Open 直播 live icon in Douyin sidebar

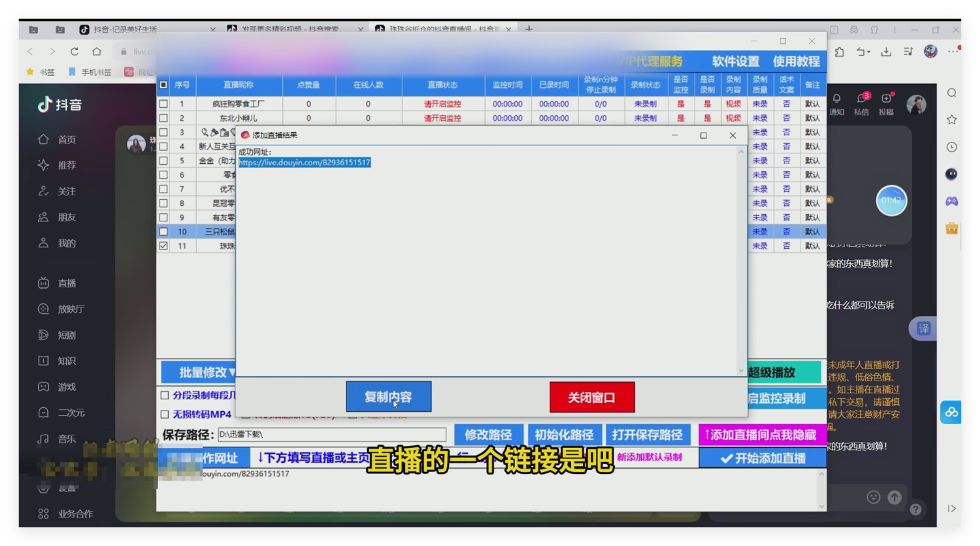[43, 283]
